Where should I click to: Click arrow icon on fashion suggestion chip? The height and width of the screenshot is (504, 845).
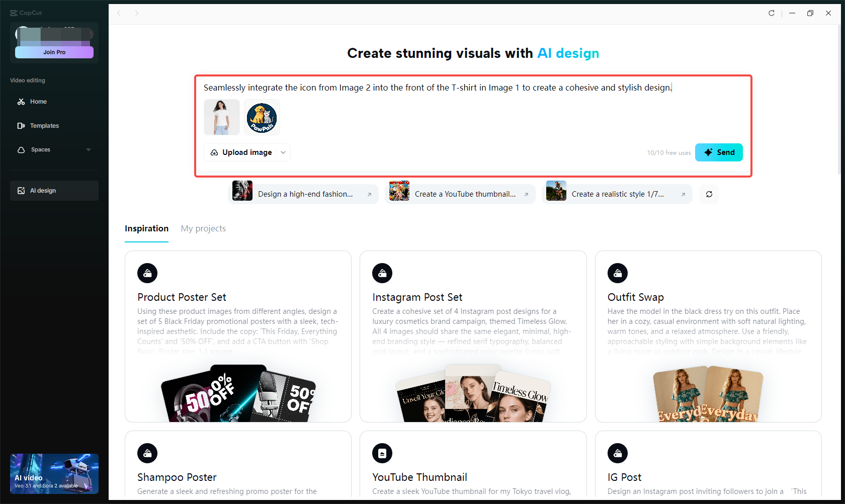pyautogui.click(x=369, y=194)
